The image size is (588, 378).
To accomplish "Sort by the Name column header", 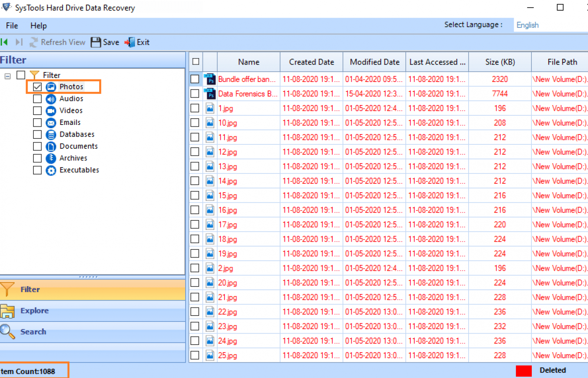I will (x=249, y=62).
